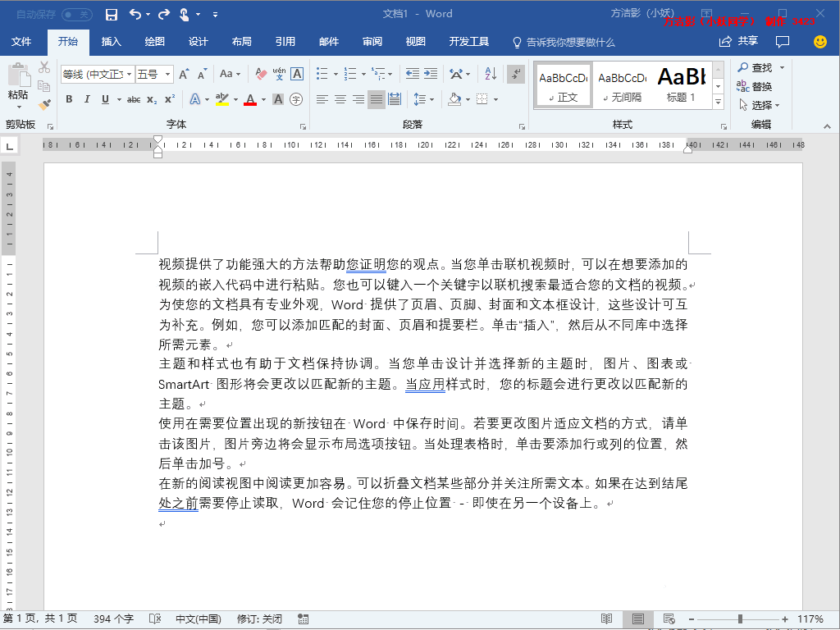
Task: Toggle left text alignment
Action: [322, 99]
